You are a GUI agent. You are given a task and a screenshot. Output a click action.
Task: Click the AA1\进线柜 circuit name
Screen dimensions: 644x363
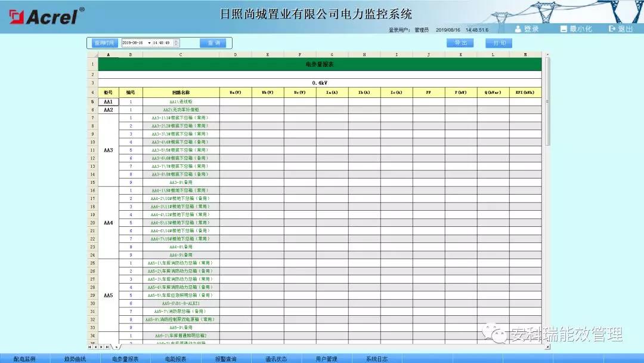[181, 101]
